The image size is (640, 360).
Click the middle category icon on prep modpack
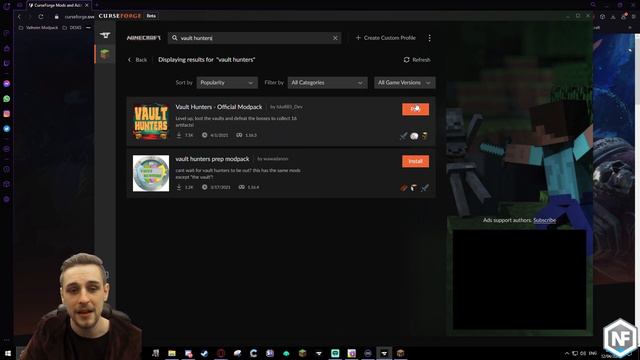pos(414,188)
